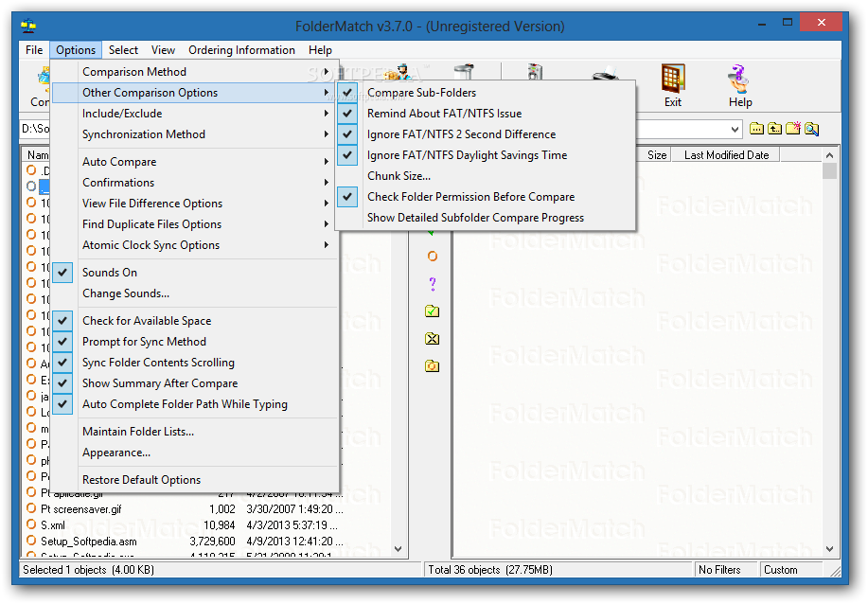Expand Find Duplicate Files Options submenu
The width and height of the screenshot is (868, 604).
coord(195,224)
